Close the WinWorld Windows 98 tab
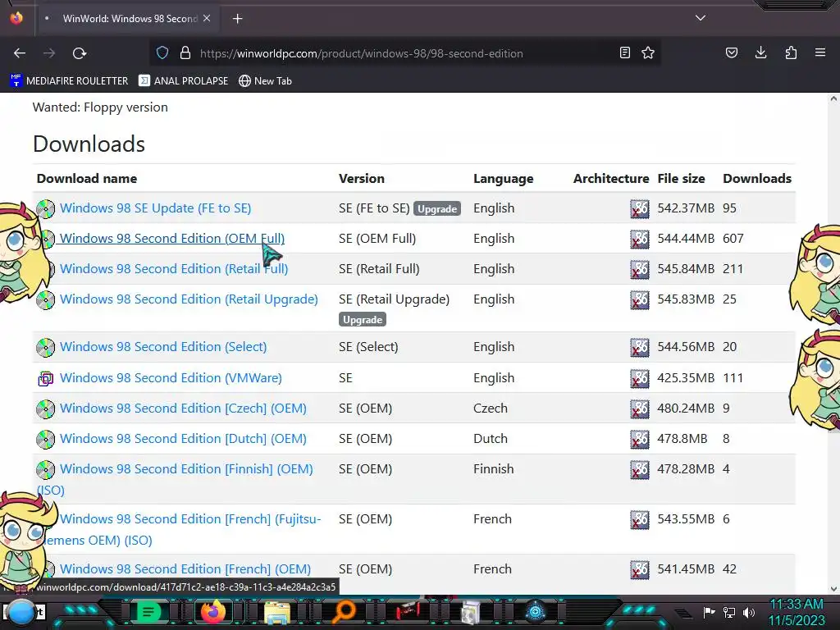 pyautogui.click(x=207, y=18)
